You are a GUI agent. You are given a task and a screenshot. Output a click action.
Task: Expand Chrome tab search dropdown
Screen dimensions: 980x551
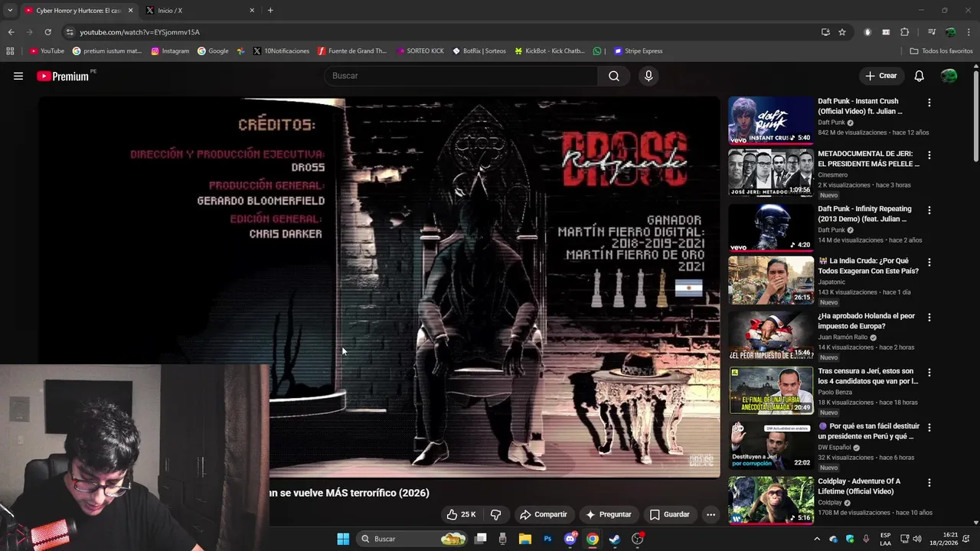click(10, 10)
